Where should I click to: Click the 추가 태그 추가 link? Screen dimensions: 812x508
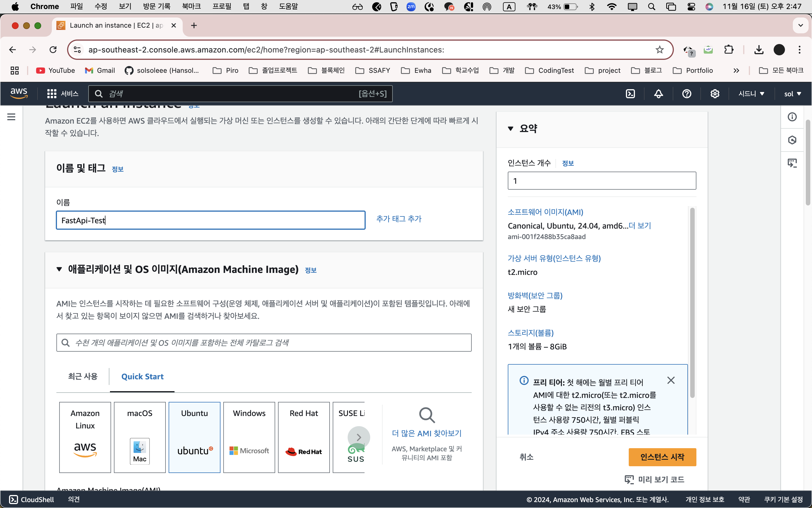pos(399,219)
